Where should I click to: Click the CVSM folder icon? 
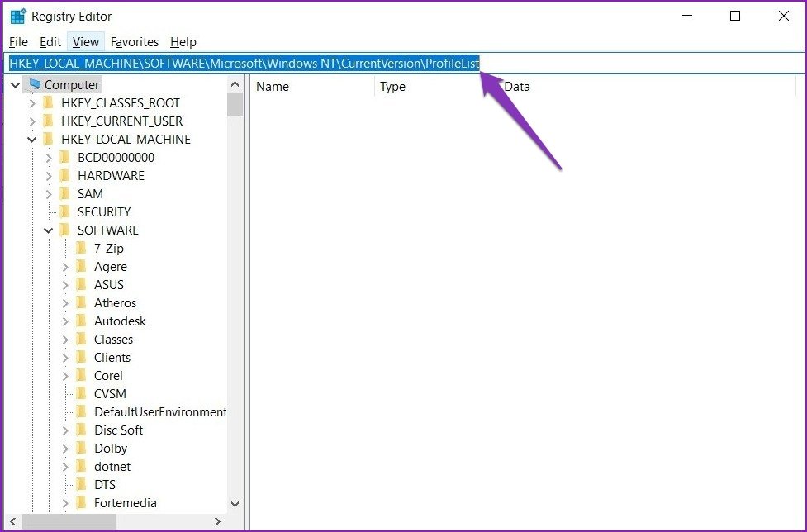click(81, 393)
